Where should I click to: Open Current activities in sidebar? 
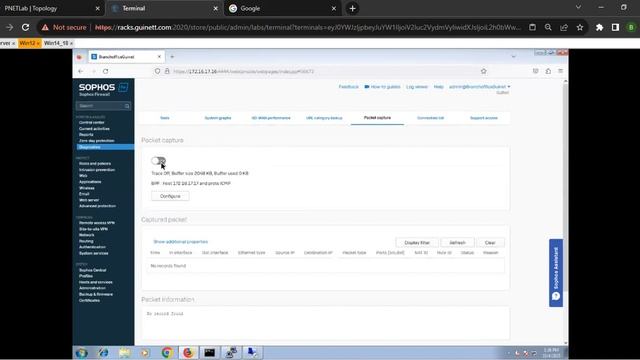[94, 129]
